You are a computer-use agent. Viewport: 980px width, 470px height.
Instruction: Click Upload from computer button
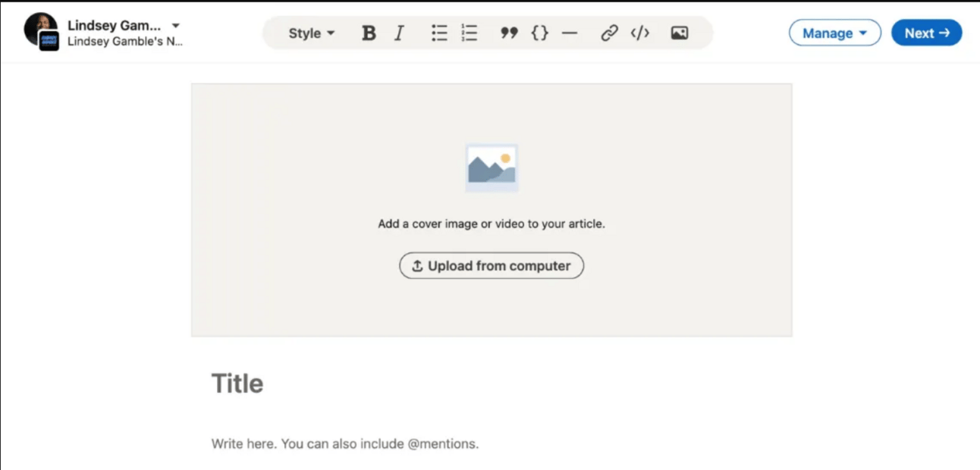(x=492, y=266)
